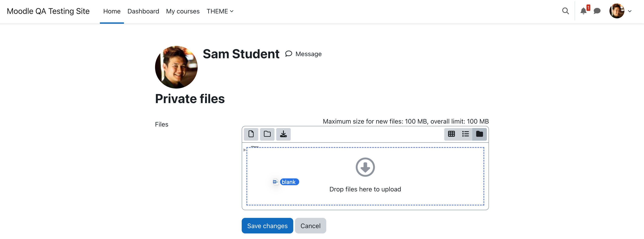Click Sam Student's large profile picture
Image resolution: width=644 pixels, height=239 pixels.
tap(176, 67)
